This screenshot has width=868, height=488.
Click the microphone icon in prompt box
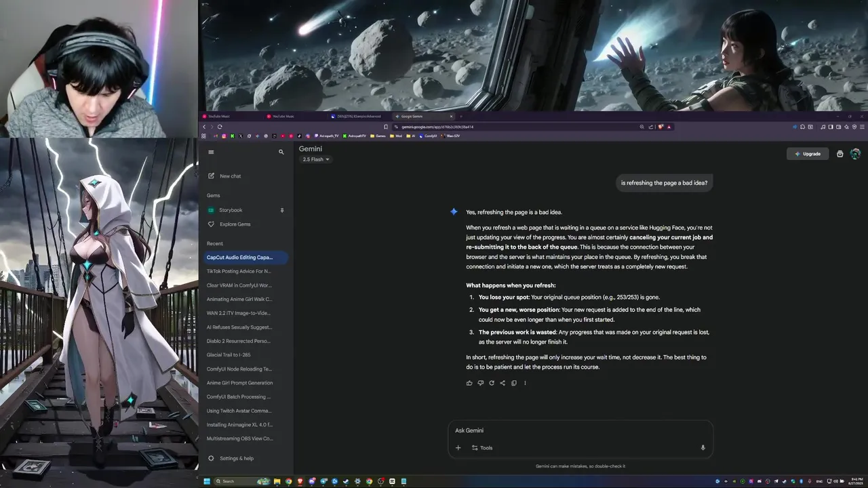coord(703,448)
